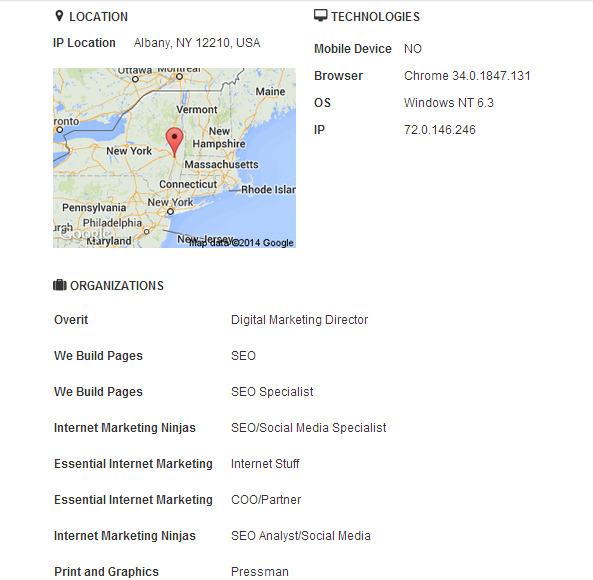The height and width of the screenshot is (580, 593).
Task: Click the Map data ©2014 Google attribution
Action: tap(241, 243)
